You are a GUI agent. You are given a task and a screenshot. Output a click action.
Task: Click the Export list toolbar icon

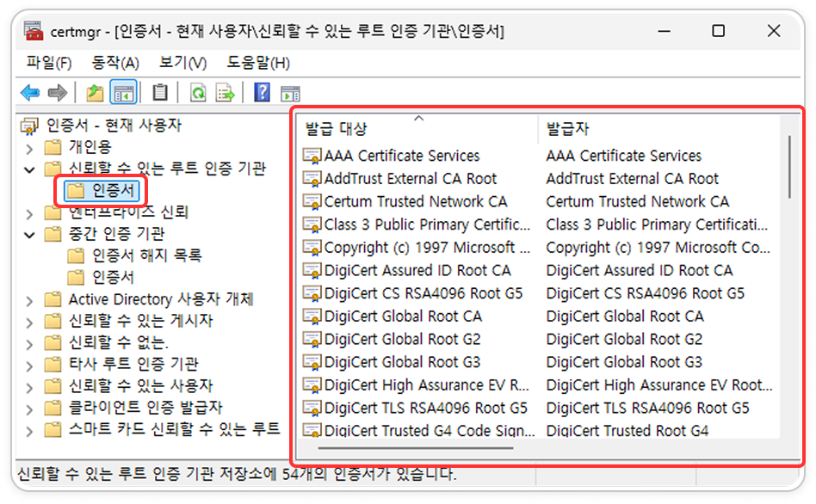[226, 94]
